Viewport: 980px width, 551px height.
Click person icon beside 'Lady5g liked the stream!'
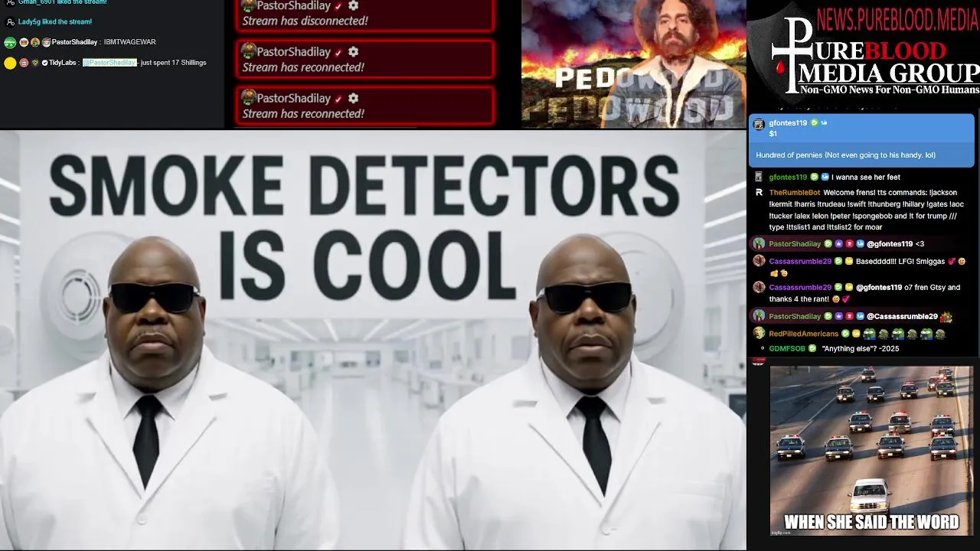10,22
